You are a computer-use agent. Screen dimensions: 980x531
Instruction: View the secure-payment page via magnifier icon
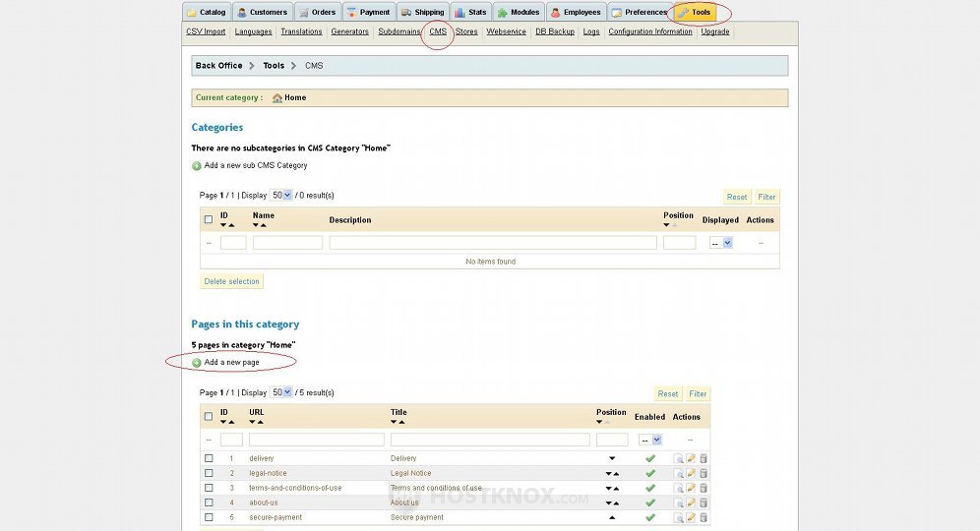tap(678, 518)
